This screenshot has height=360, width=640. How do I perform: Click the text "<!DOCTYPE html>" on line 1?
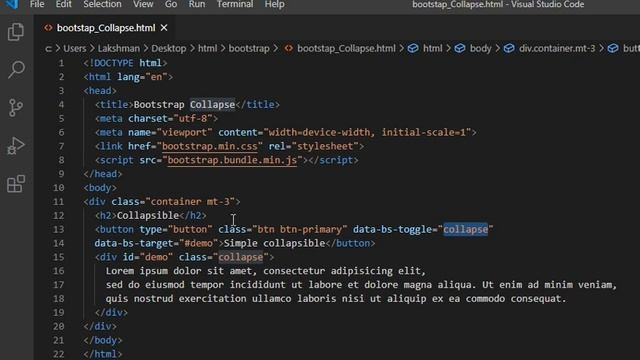[125, 63]
